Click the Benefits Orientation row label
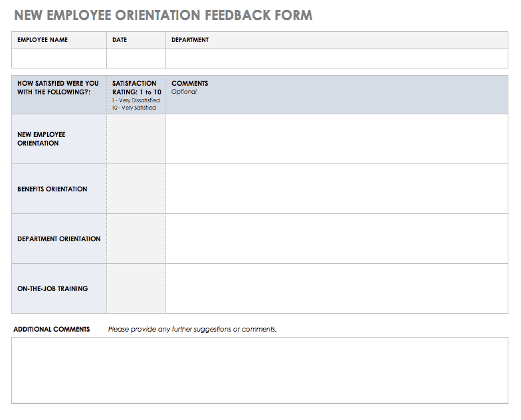This screenshot has height=420, width=521. (52, 189)
